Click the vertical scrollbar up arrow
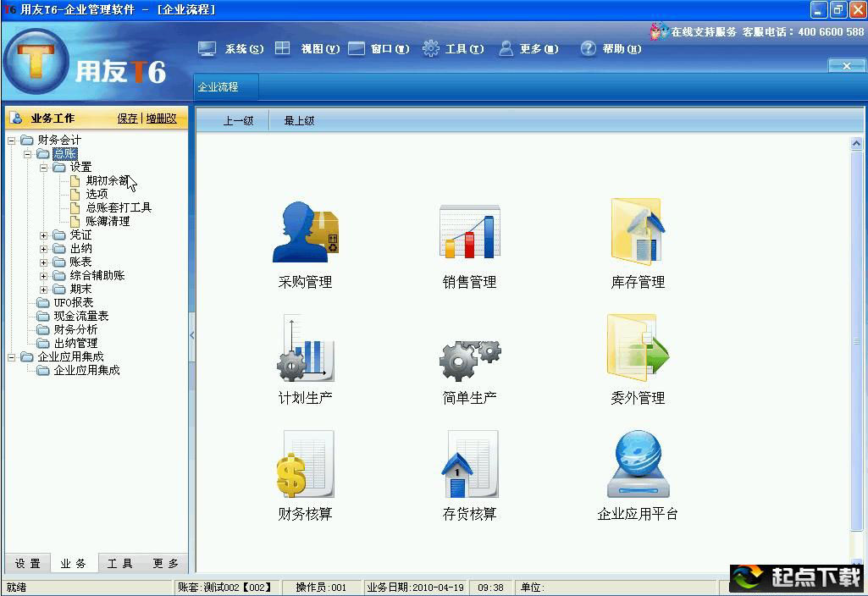This screenshot has height=596, width=868. (x=857, y=142)
